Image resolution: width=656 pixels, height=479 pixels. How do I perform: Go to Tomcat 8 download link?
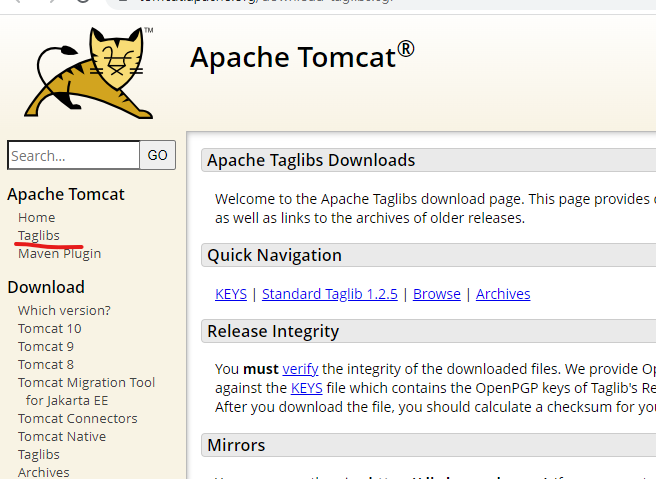46,364
